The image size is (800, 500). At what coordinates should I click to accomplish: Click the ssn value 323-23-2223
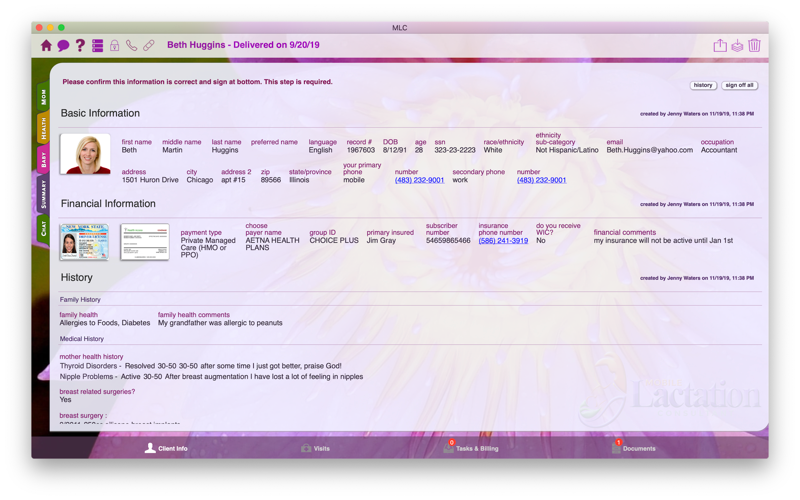pyautogui.click(x=455, y=150)
